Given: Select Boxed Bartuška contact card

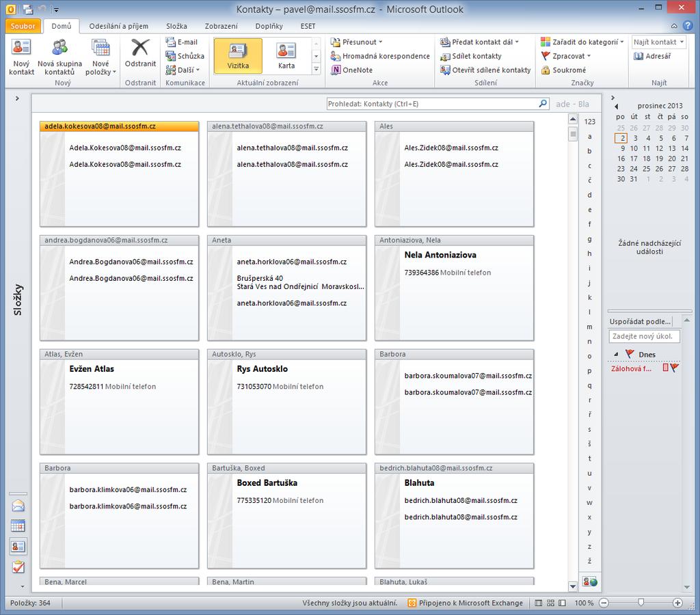Looking at the screenshot, I should click(x=286, y=515).
